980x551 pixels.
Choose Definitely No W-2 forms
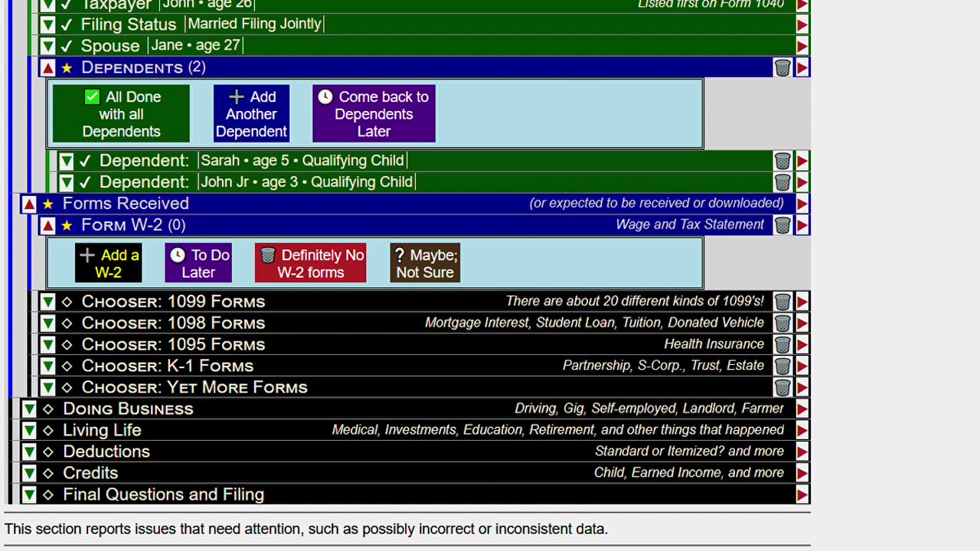[x=311, y=263]
